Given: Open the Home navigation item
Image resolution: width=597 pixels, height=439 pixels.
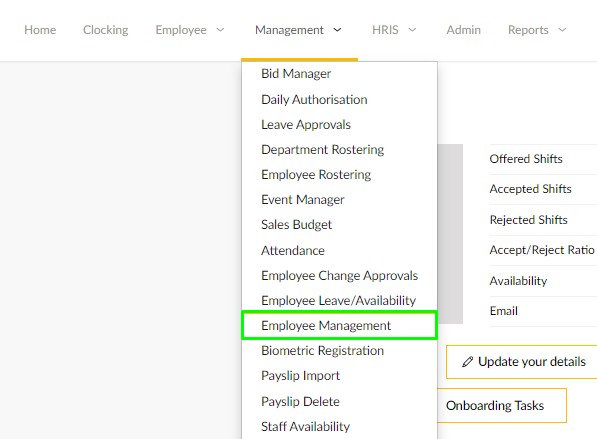Looking at the screenshot, I should click(x=40, y=30).
